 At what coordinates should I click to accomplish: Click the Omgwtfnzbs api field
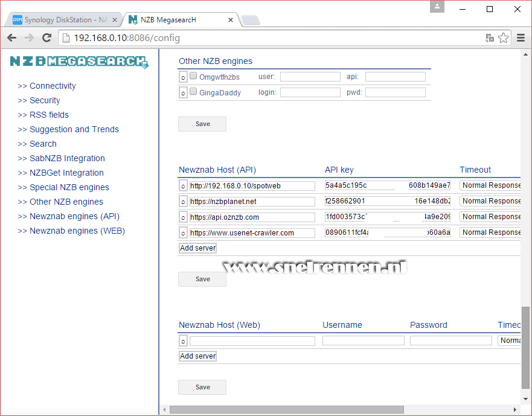click(x=396, y=77)
